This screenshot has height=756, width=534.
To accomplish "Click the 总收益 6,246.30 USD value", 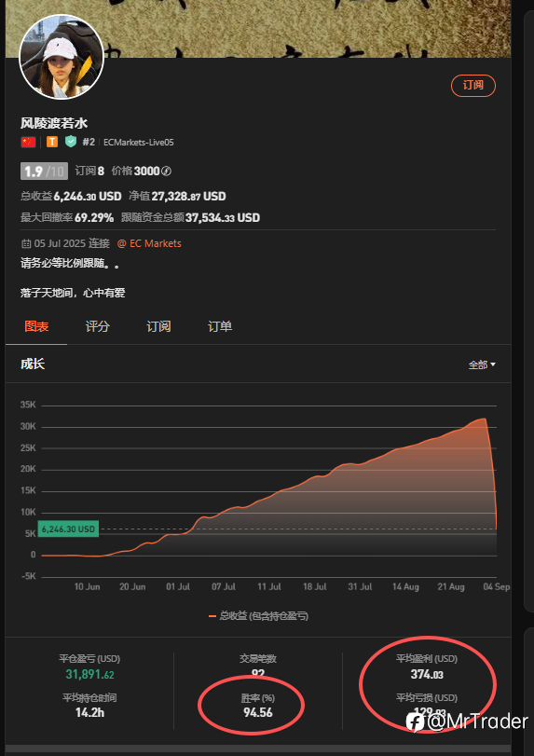I will point(88,197).
